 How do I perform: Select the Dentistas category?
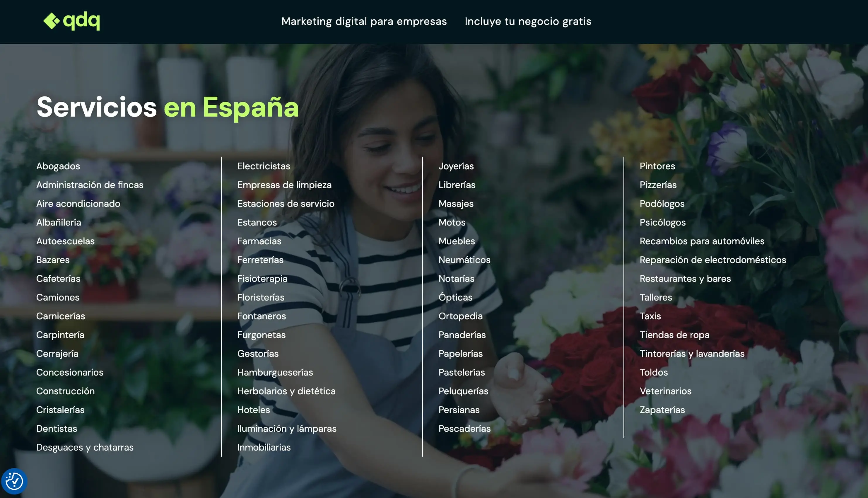(x=57, y=429)
